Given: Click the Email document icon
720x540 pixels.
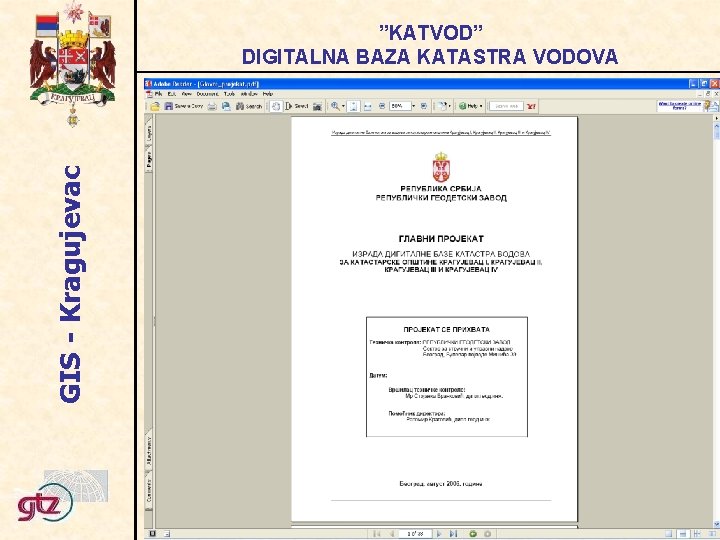Looking at the screenshot, I should tap(226, 106).
